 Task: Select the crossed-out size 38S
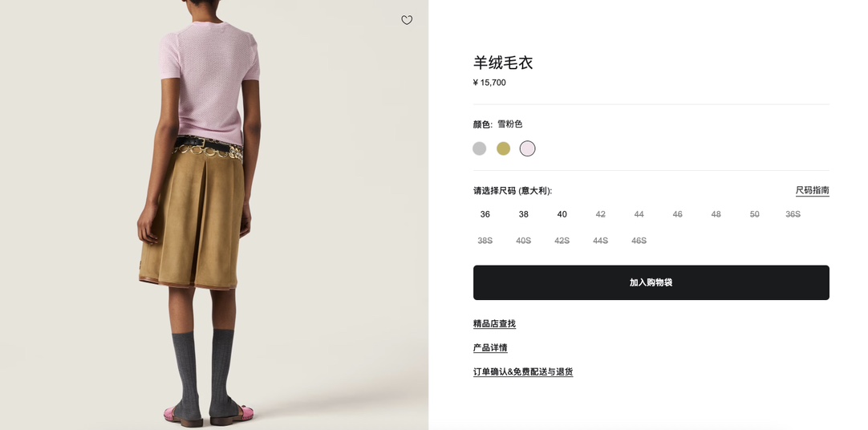click(485, 241)
